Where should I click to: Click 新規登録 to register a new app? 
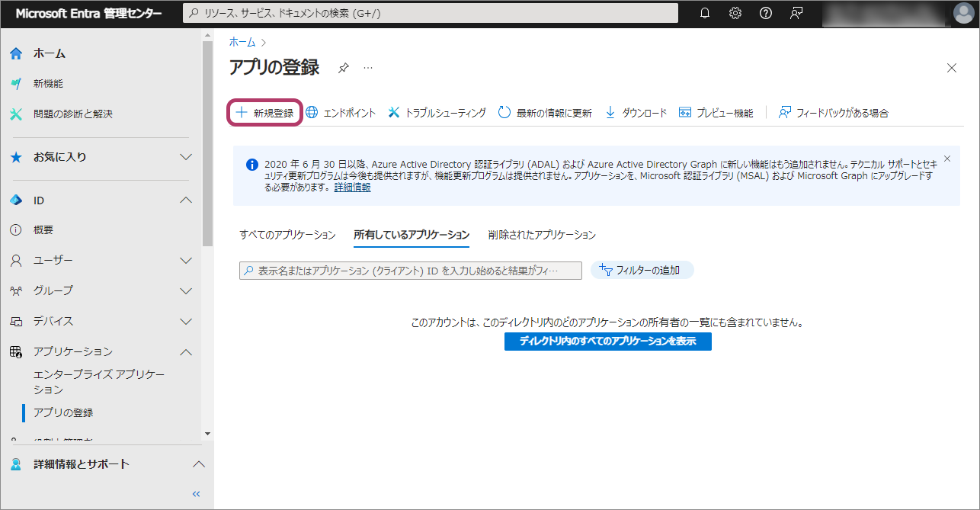[x=265, y=113]
